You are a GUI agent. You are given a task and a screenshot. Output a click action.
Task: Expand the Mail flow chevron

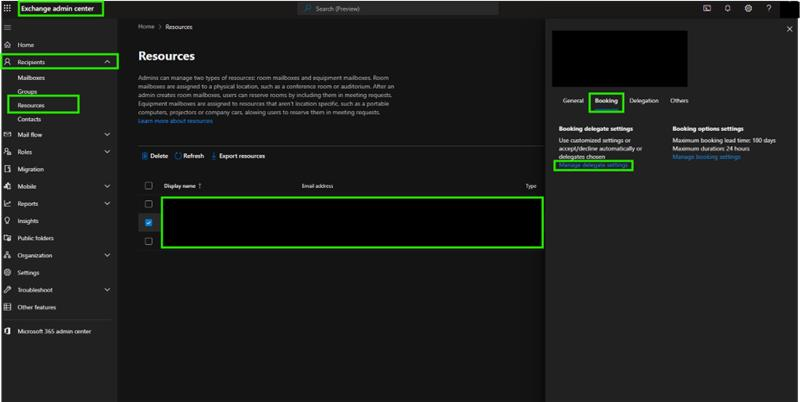coord(107,135)
